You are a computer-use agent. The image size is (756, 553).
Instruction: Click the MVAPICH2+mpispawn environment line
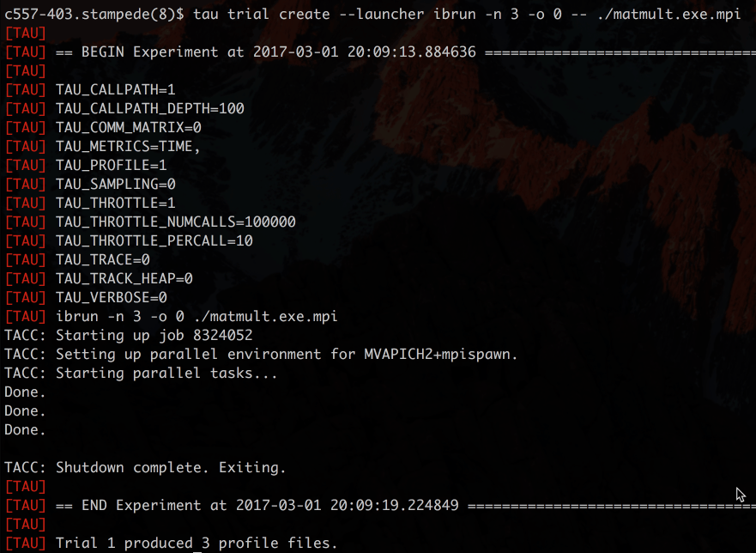coord(261,354)
